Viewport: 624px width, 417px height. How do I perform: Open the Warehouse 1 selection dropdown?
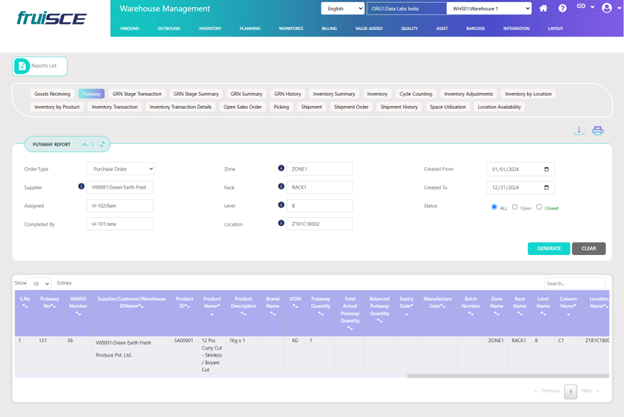pos(489,9)
